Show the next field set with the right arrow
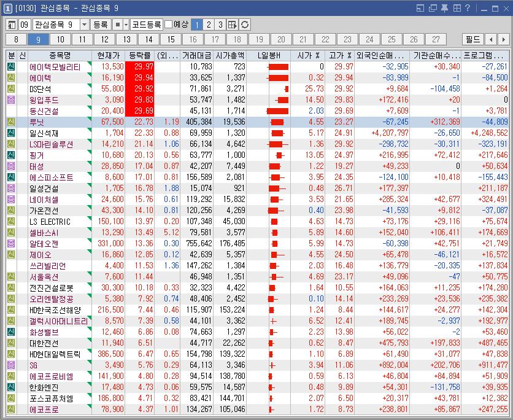This screenshot has height=420, width=513. (503, 40)
